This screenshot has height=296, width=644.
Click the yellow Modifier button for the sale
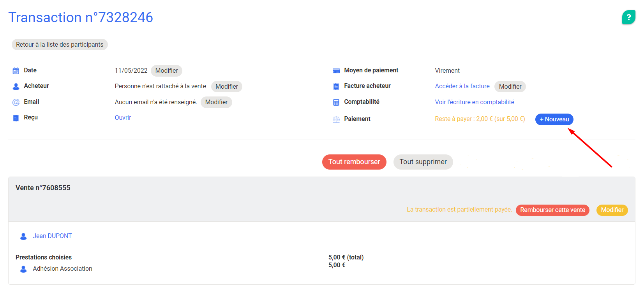(612, 210)
